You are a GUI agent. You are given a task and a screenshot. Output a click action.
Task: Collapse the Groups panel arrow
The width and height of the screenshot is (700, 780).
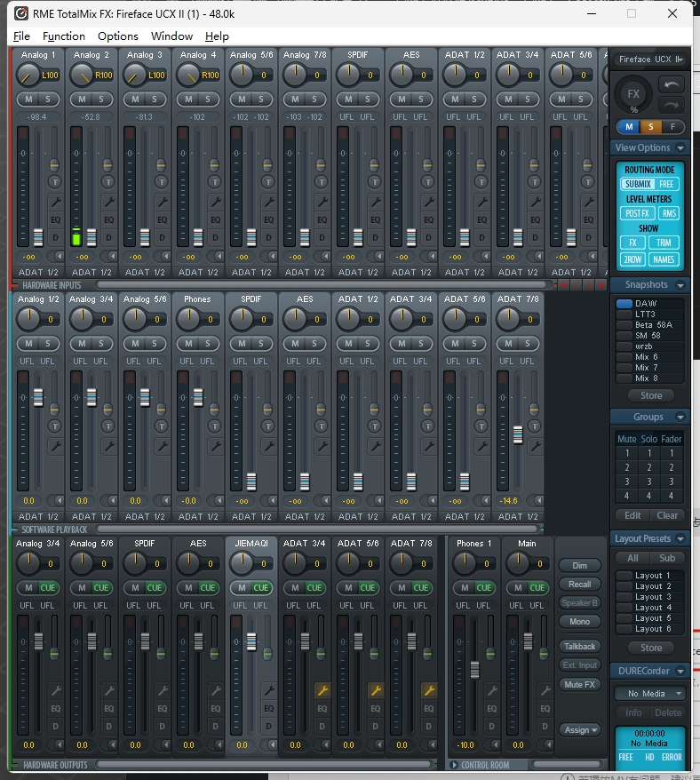click(x=680, y=417)
